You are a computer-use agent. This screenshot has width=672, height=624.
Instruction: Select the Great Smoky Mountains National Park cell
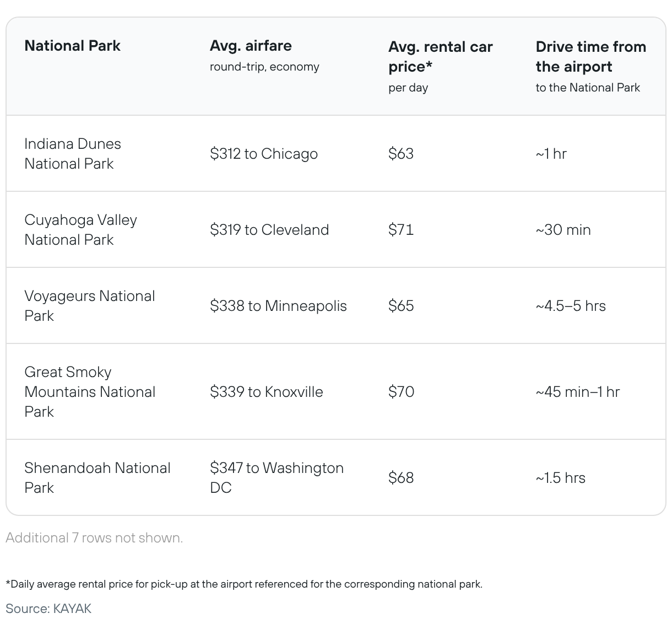point(90,392)
